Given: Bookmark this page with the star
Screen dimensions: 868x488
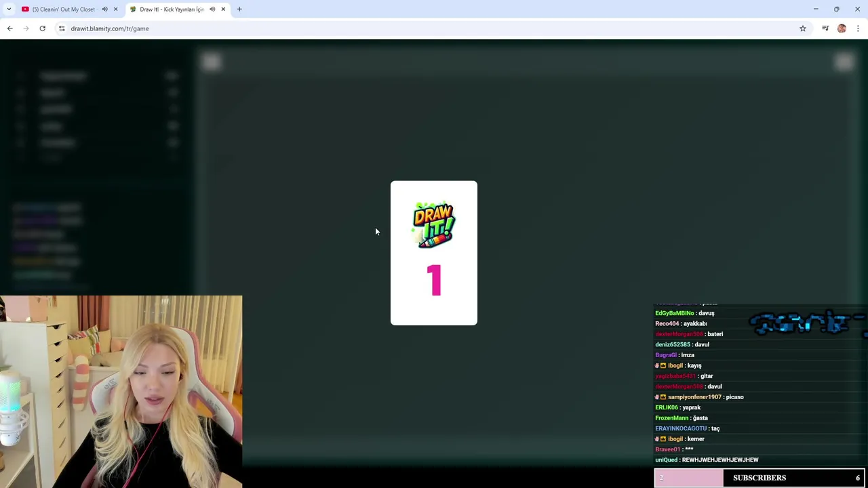Looking at the screenshot, I should click(x=803, y=28).
